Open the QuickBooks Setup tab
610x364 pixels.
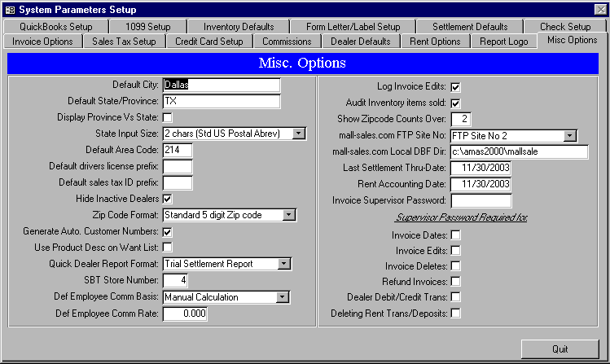[56, 27]
